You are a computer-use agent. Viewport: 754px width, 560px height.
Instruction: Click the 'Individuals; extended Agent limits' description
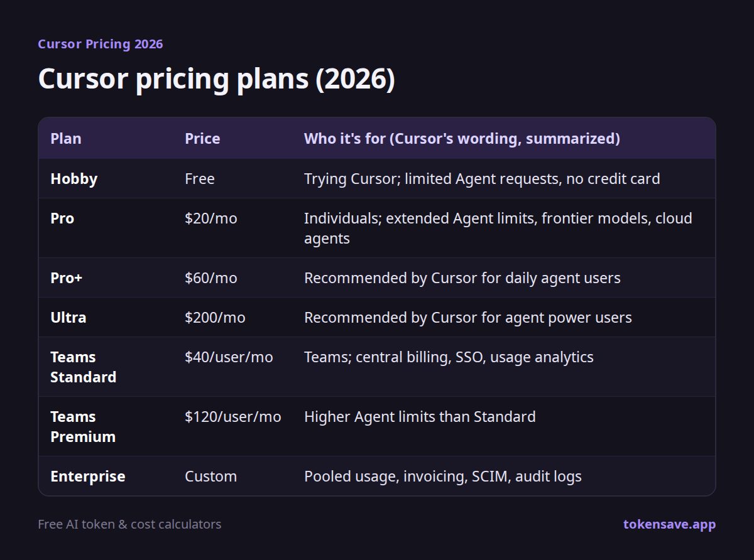pos(498,228)
